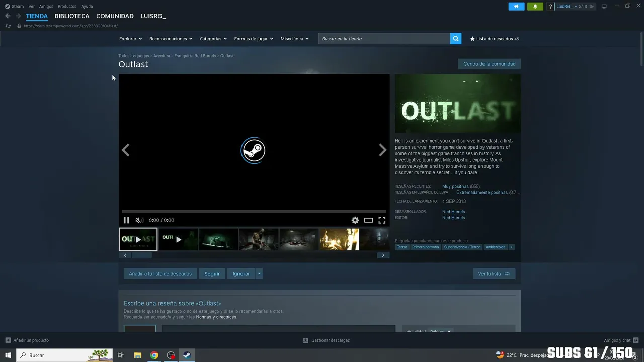Screen dimensions: 644x362
Task: Open the Ignorar options dropdown arrow
Action: (x=259, y=274)
